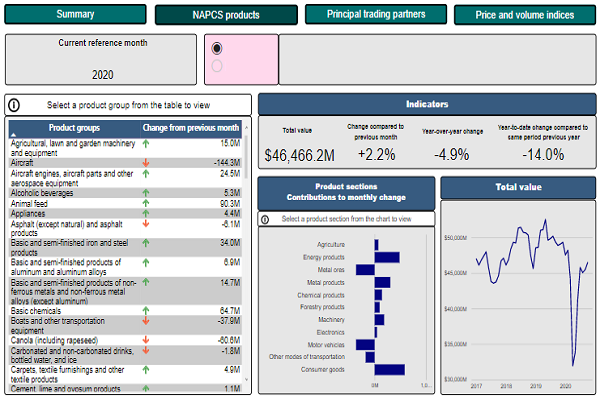The width and height of the screenshot is (600, 400).
Task: Click the green up arrow for Alcoholic beverages
Action: [x=147, y=192]
